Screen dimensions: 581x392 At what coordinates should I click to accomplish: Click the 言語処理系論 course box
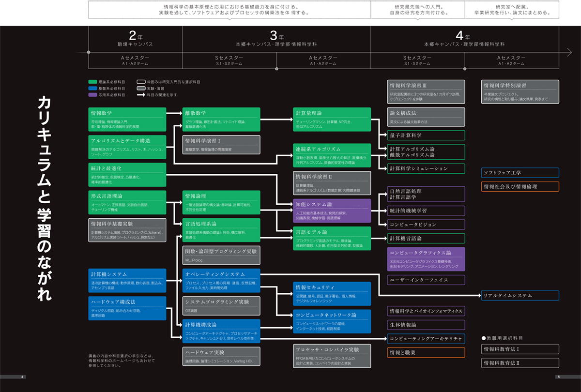click(x=222, y=230)
